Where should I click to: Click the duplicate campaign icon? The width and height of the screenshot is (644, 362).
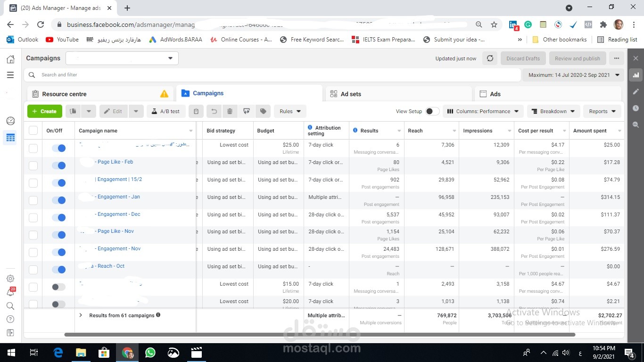pos(73,111)
